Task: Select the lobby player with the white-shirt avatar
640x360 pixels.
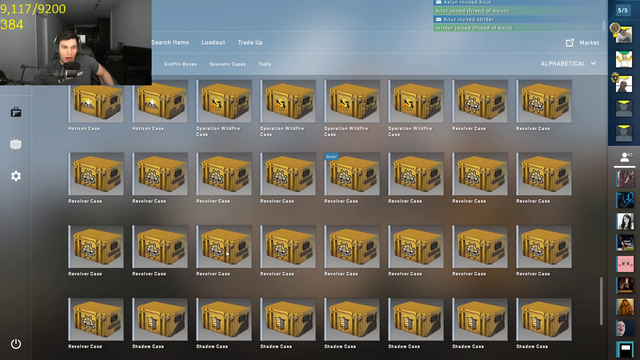Action: click(624, 36)
